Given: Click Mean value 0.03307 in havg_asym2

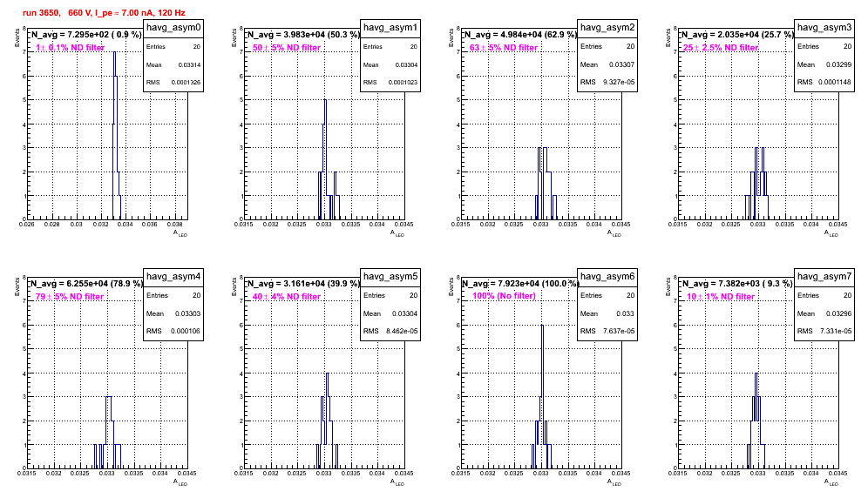Looking at the screenshot, I should (622, 64).
